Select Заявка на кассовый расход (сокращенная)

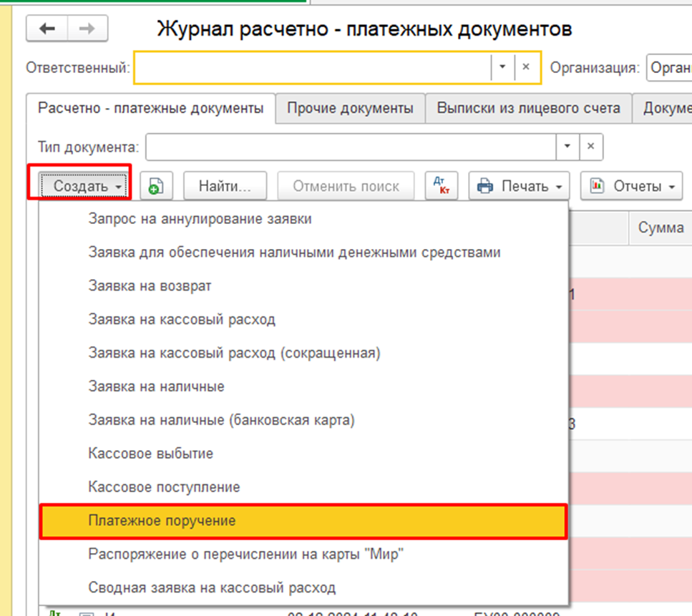click(x=303, y=353)
